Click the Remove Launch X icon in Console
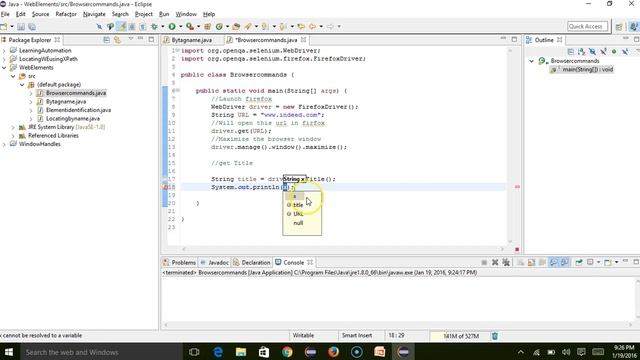 495,262
